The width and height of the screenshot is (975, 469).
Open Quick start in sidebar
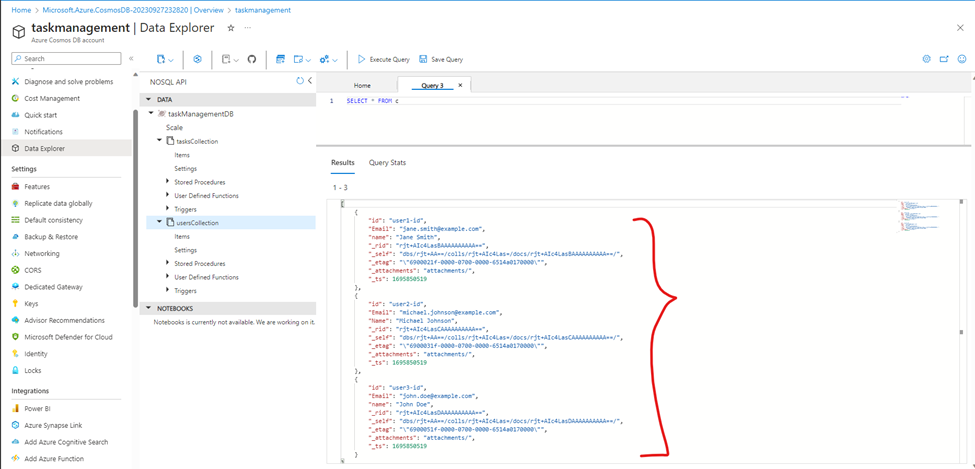(40, 115)
